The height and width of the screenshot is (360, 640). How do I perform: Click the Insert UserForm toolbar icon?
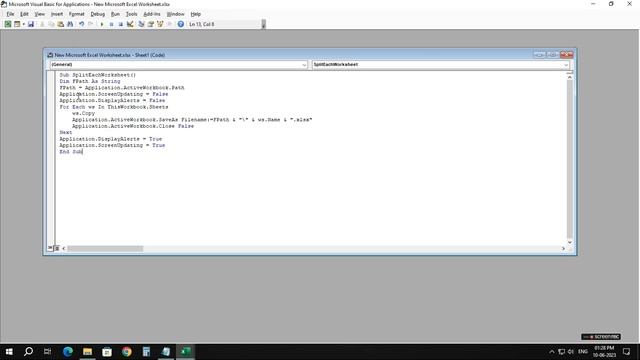pos(17,24)
